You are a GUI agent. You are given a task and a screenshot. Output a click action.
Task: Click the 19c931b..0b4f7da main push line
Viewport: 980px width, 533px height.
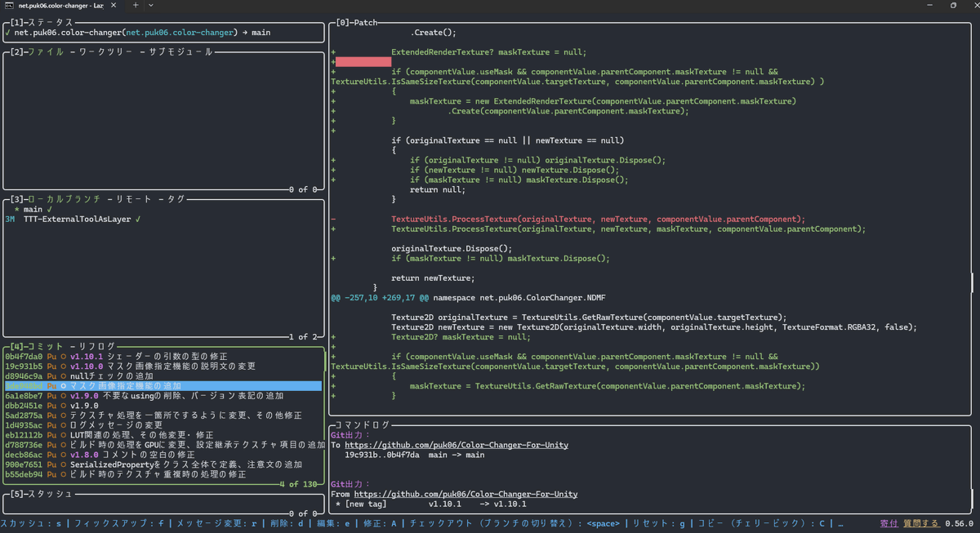pos(415,455)
